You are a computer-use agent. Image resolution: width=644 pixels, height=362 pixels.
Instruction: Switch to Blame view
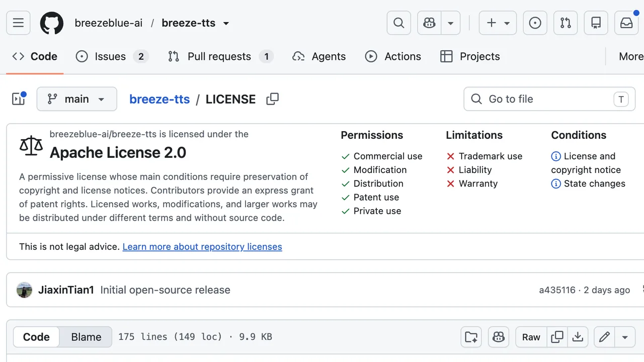point(86,337)
